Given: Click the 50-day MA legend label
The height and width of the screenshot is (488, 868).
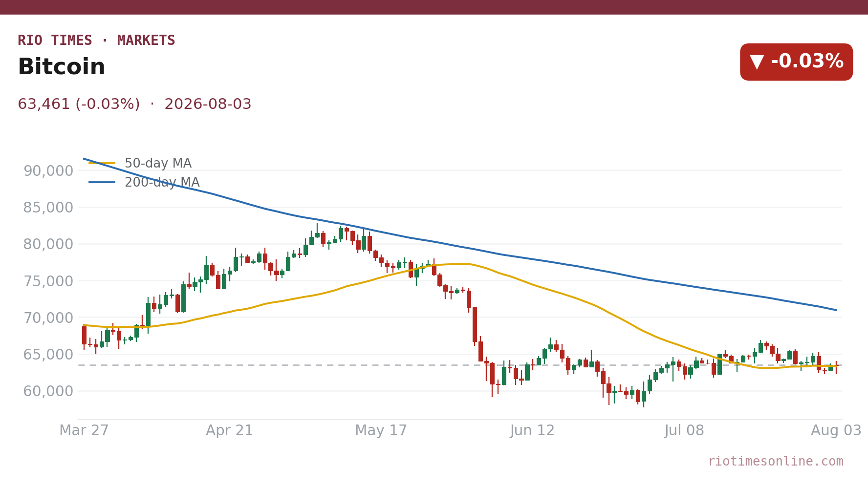Looking at the screenshot, I should pos(158,163).
